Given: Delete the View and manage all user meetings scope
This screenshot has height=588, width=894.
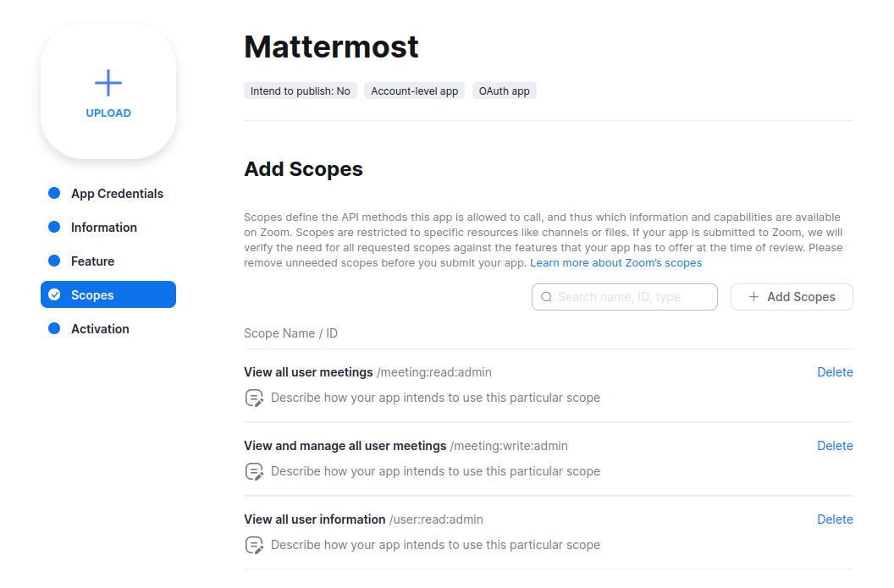Looking at the screenshot, I should click(x=835, y=446).
